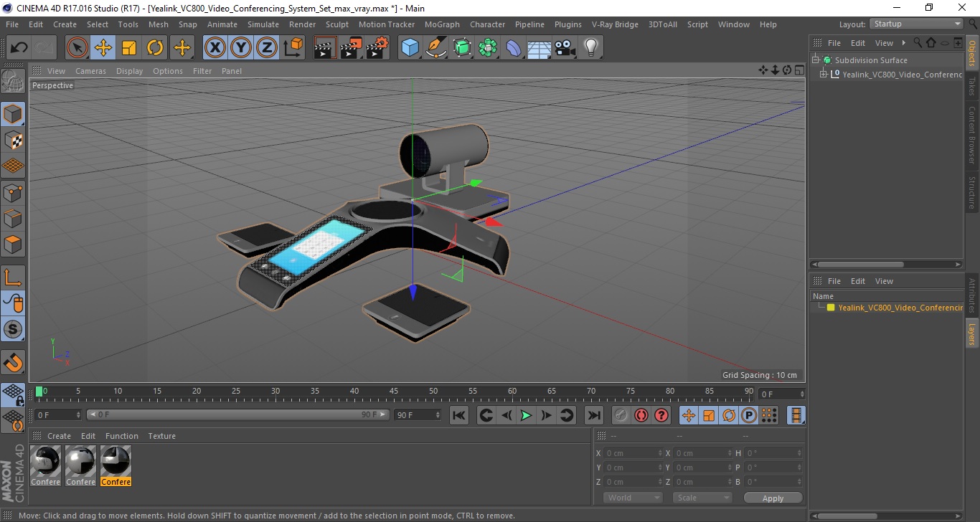Viewport: 980px width, 522px height.
Task: Play animation forward
Action: point(526,415)
